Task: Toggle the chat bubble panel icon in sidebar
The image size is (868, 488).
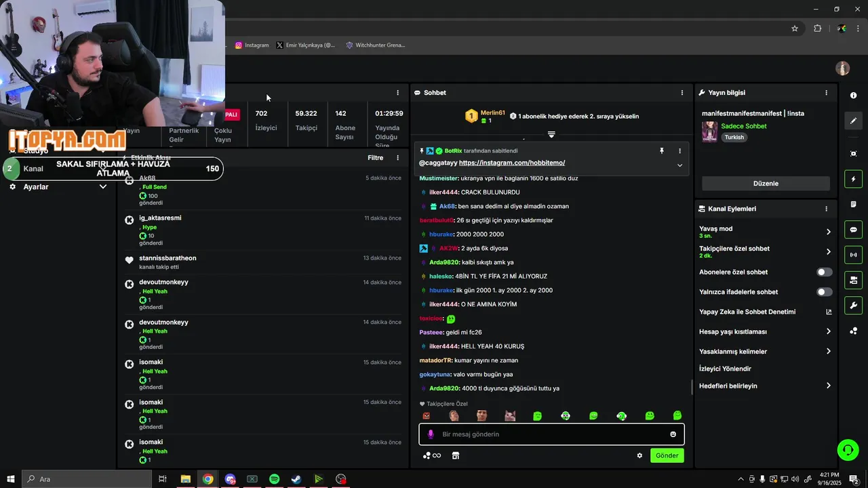Action: coord(854,230)
